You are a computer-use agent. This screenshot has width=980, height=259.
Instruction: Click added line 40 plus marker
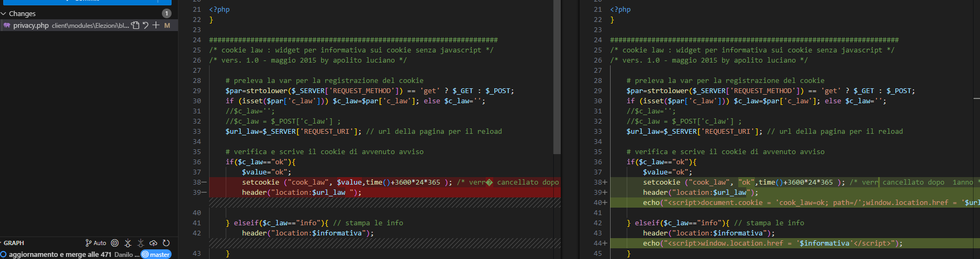[x=605, y=202]
